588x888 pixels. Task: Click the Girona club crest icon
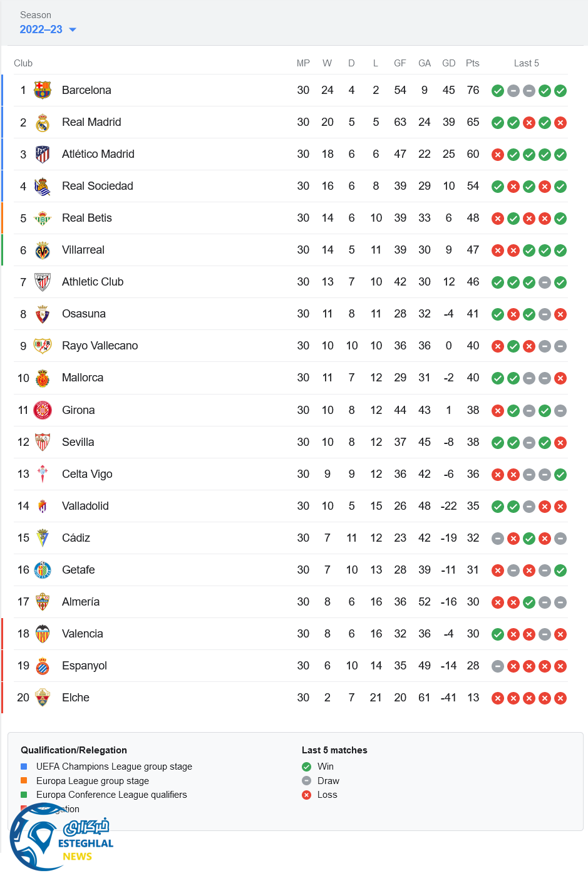coord(43,410)
